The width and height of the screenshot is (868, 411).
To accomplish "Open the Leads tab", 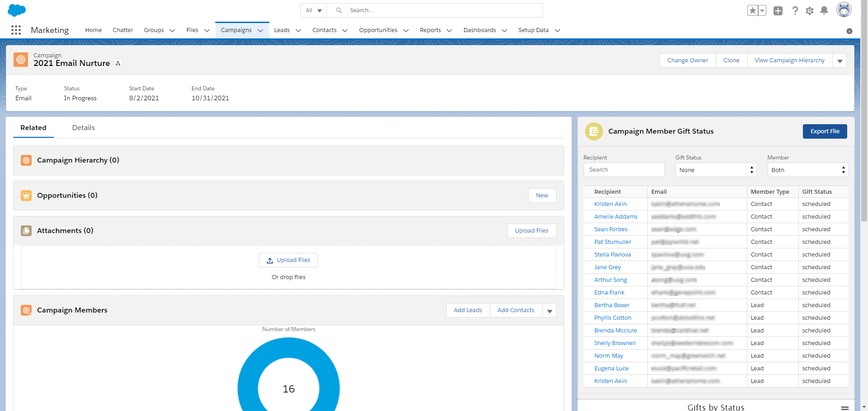I will [282, 30].
